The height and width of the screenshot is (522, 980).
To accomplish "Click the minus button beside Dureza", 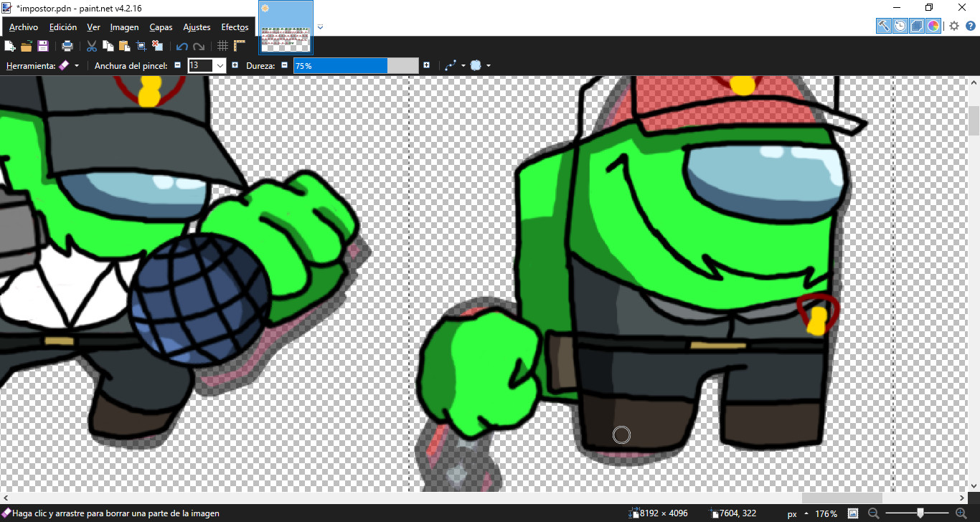I will coord(285,65).
